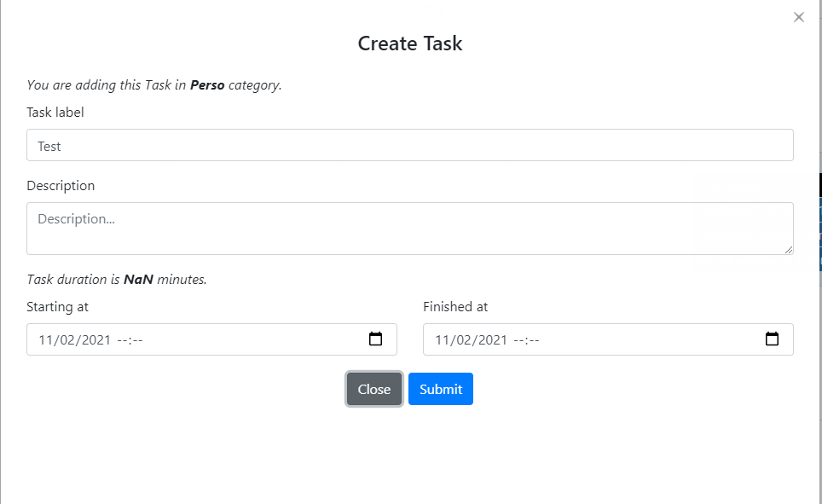Image resolution: width=822 pixels, height=504 pixels.
Task: Open the Finished at calendar picker
Action: click(x=772, y=339)
